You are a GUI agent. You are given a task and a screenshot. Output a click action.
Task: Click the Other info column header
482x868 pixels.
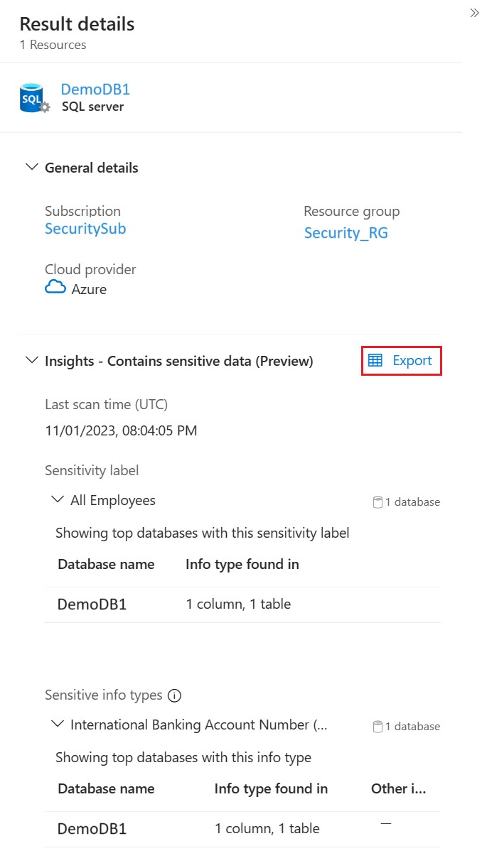[x=399, y=788]
